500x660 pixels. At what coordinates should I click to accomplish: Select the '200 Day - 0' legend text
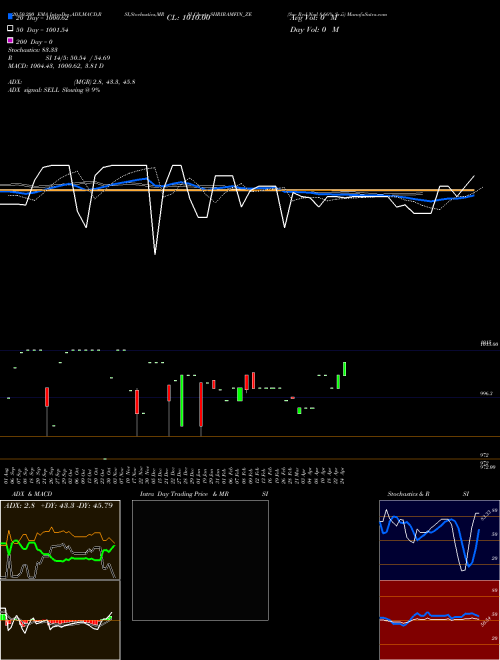(x=35, y=42)
